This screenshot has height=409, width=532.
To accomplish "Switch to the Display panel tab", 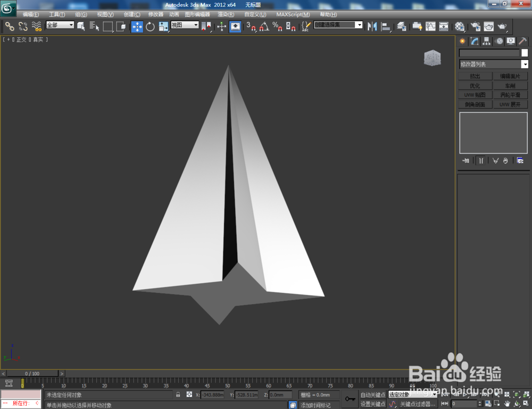I will 511,41.
